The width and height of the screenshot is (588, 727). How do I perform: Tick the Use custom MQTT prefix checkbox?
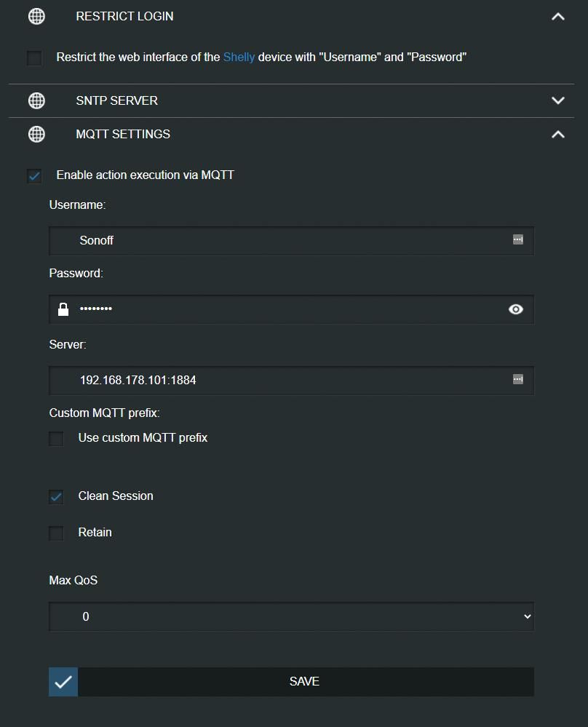(56, 439)
